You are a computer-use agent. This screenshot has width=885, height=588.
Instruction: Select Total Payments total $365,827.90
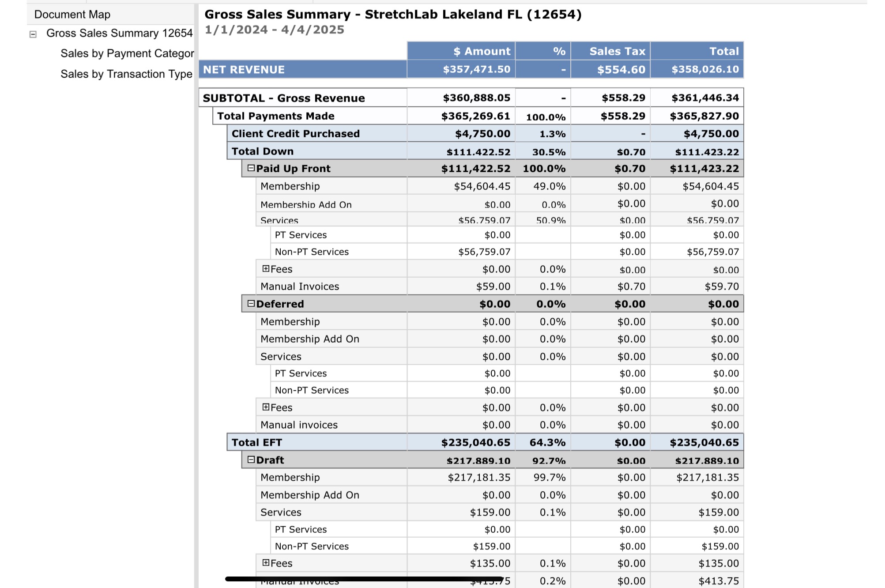[704, 116]
